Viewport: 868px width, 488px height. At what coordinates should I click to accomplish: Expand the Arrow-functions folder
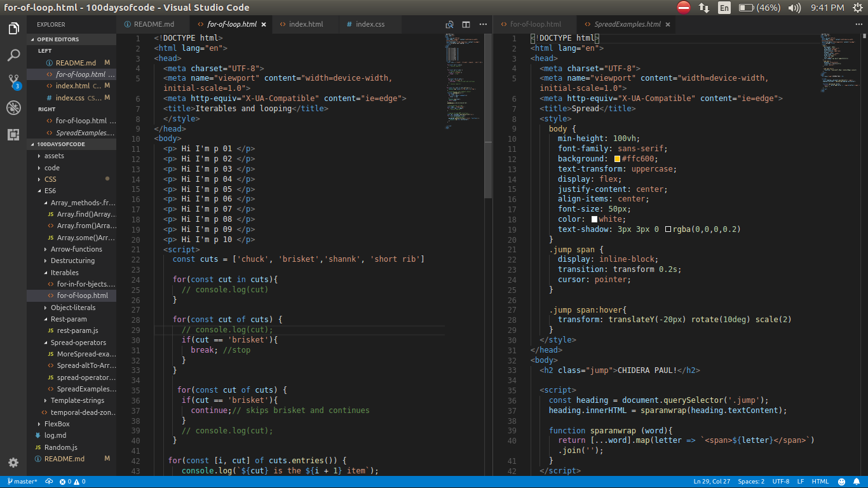(76, 249)
